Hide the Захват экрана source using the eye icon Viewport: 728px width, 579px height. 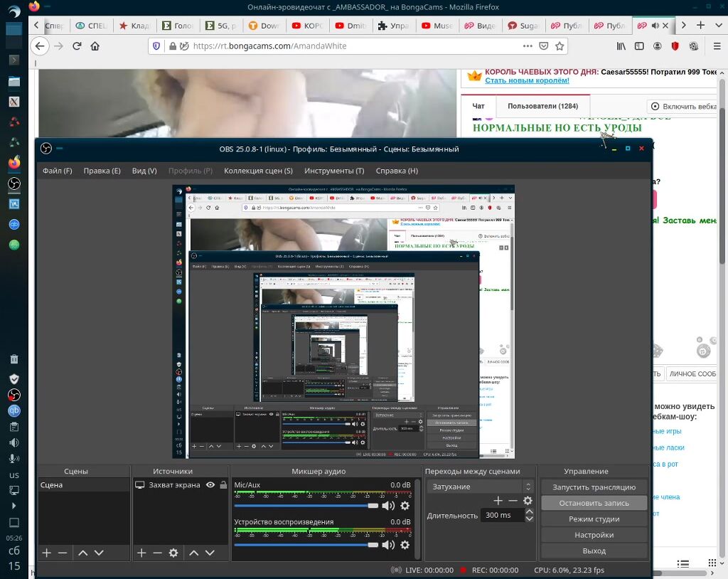coord(210,485)
